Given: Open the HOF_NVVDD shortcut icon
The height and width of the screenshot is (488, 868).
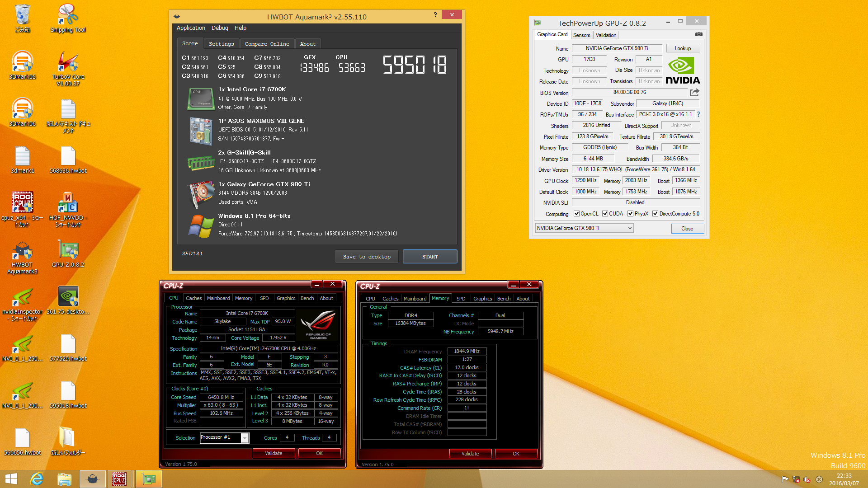Looking at the screenshot, I should [x=68, y=208].
